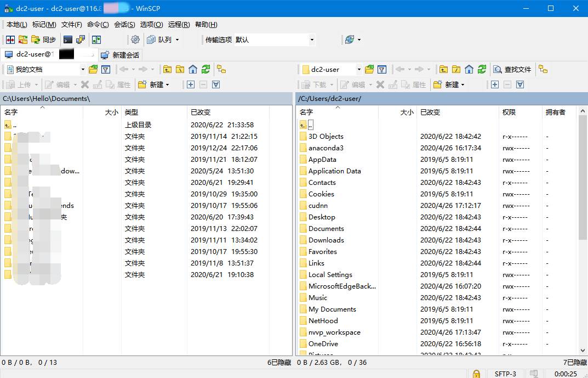
Task: Sort local panel by 类型 column header
Action: tap(154, 112)
